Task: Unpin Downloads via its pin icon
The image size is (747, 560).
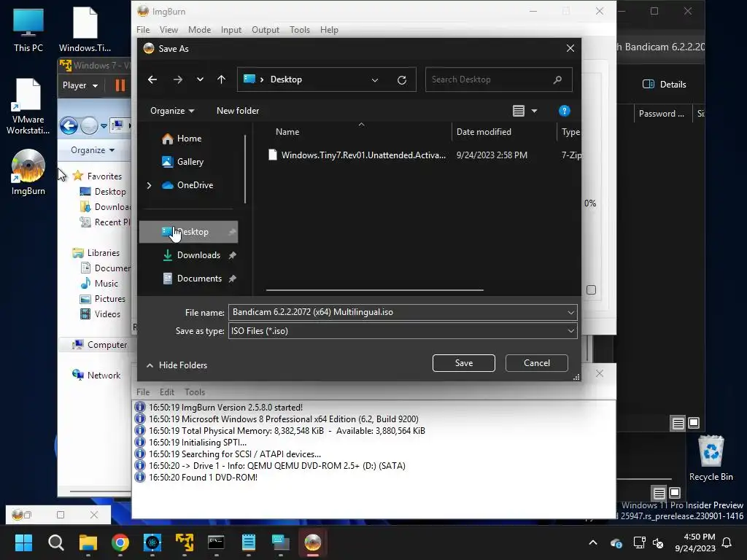Action: (232, 255)
